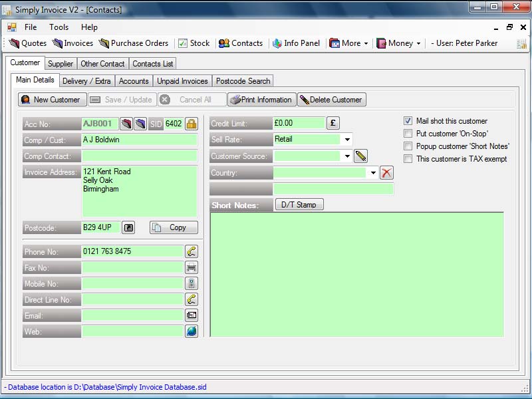532x399 pixels.
Task: Click the Comp / Cust name field
Action: click(x=140, y=140)
